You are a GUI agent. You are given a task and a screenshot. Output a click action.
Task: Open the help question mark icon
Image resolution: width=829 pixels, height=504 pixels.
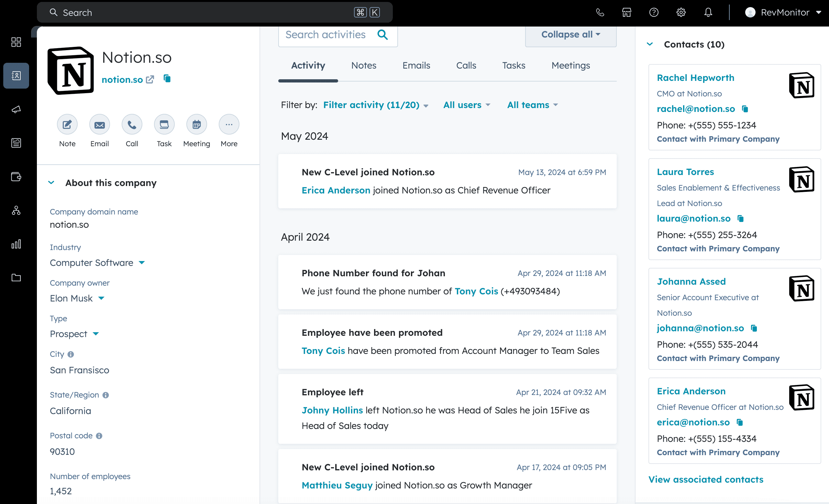(654, 12)
